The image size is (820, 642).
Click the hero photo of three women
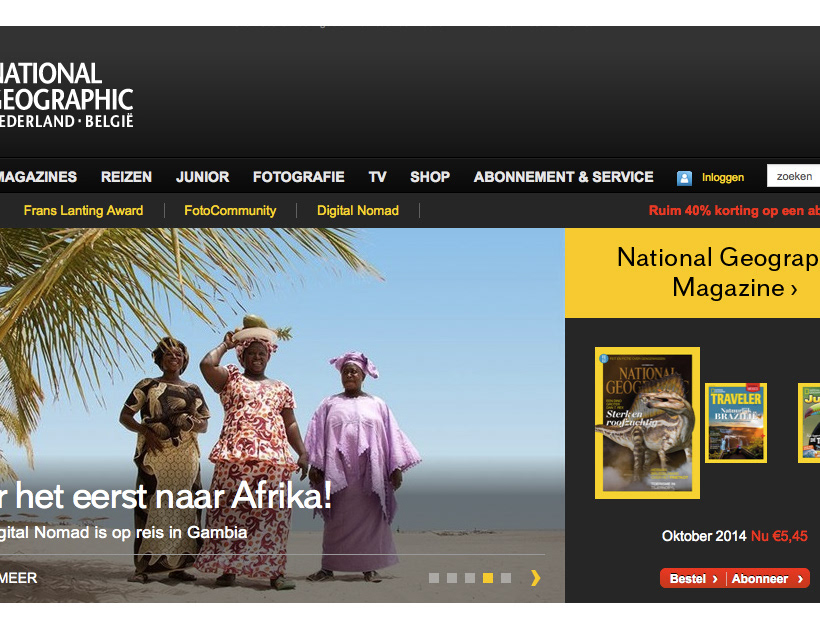point(282,415)
